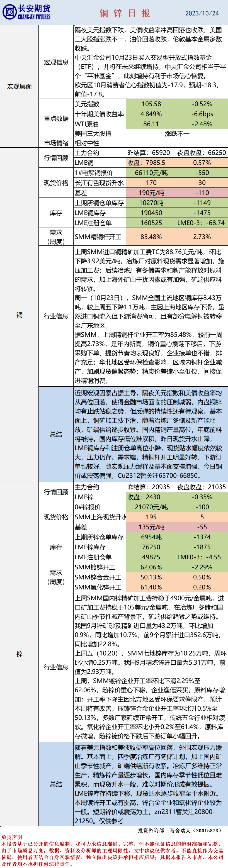The height and width of the screenshot is (868, 228).
Task: Select the 相对中性 market sentiment cell
Action: pos(151,143)
